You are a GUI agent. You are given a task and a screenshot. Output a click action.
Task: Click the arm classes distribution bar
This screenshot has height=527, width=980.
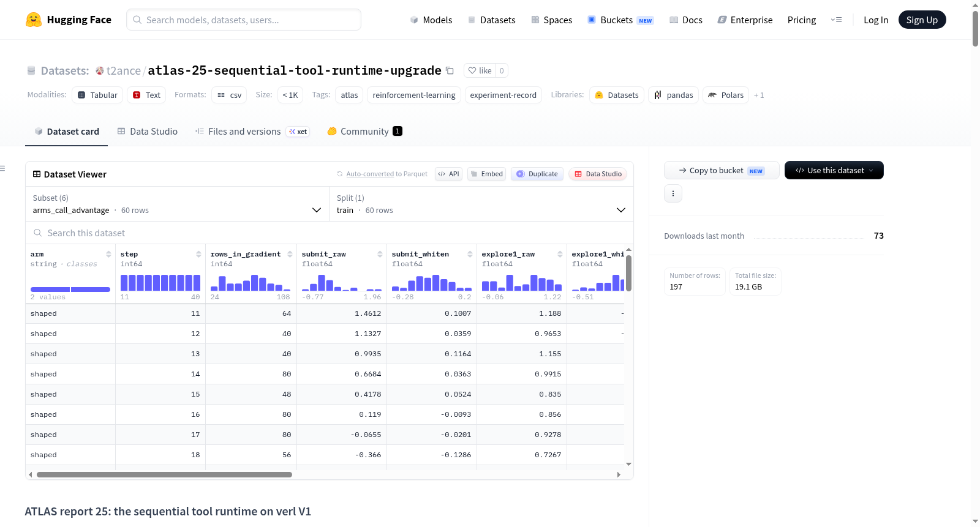coord(70,290)
